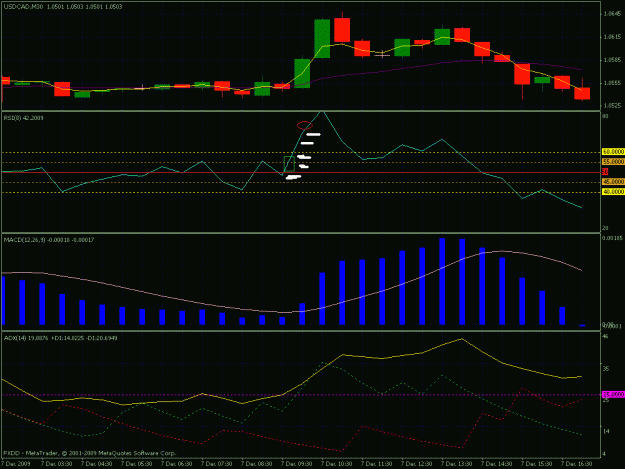Click the pink MACD signal line peak
The image size is (625, 469).
(x=502, y=251)
